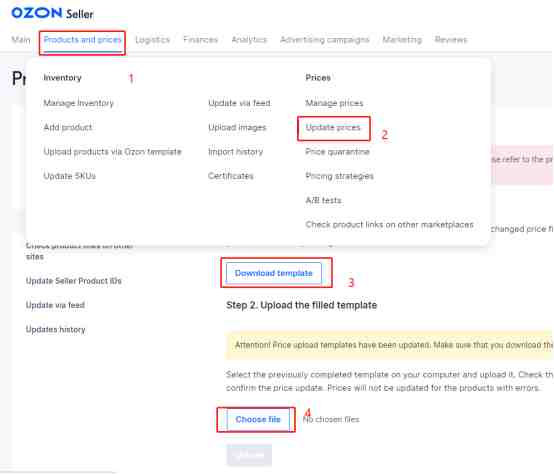Viewport: 554px width, 474px height.
Task: Open A/B tests menu entry
Action: coord(324,200)
